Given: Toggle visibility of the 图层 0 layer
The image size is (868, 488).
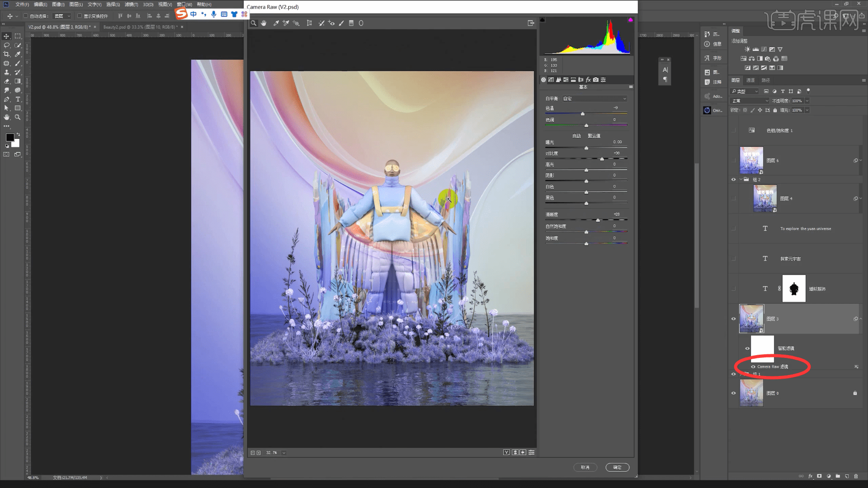Looking at the screenshot, I should click(x=734, y=393).
